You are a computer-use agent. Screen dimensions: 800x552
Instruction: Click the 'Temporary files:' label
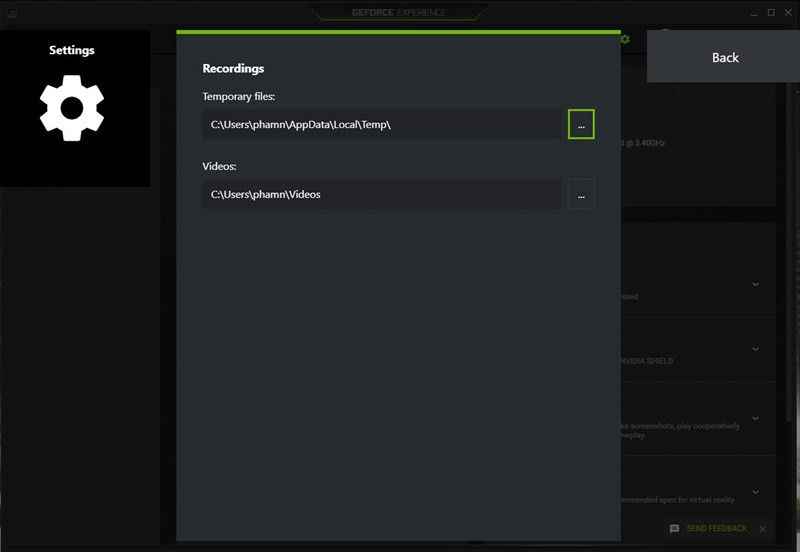coord(238,96)
